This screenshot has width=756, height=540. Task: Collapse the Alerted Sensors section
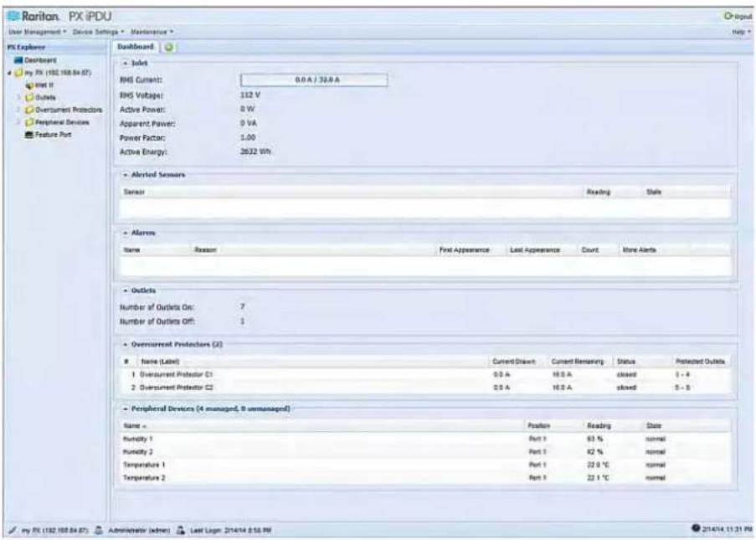(126, 175)
